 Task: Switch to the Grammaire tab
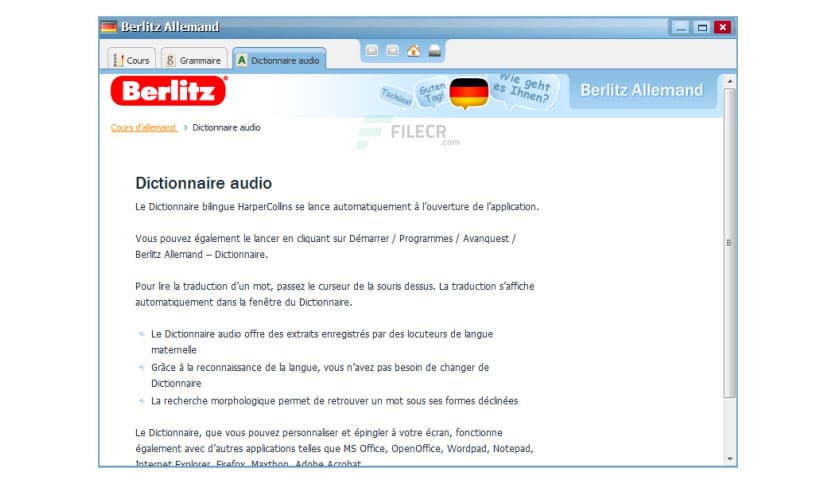pos(194,60)
